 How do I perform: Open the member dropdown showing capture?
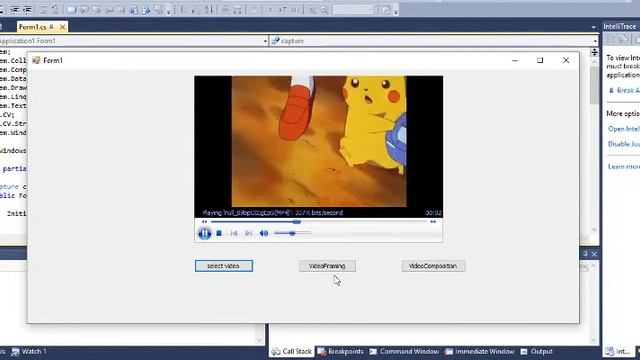595,41
